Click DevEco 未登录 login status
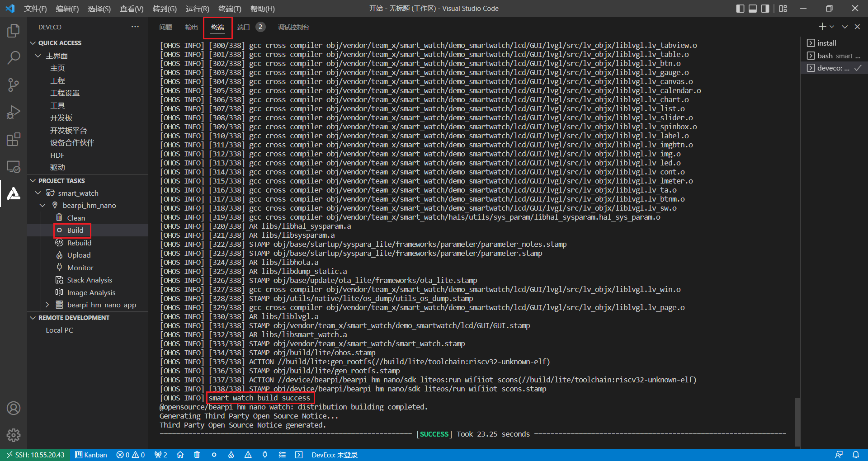This screenshot has height=461, width=868. [x=335, y=455]
